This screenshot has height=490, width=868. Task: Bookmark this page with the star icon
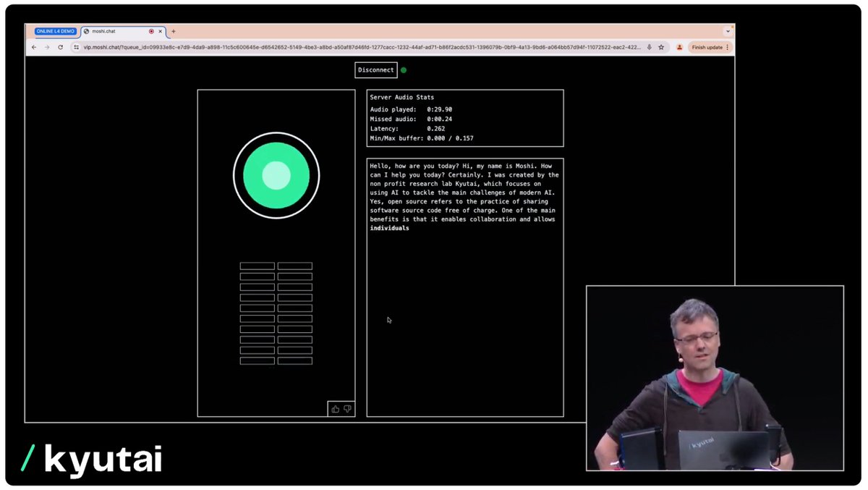[x=661, y=47]
